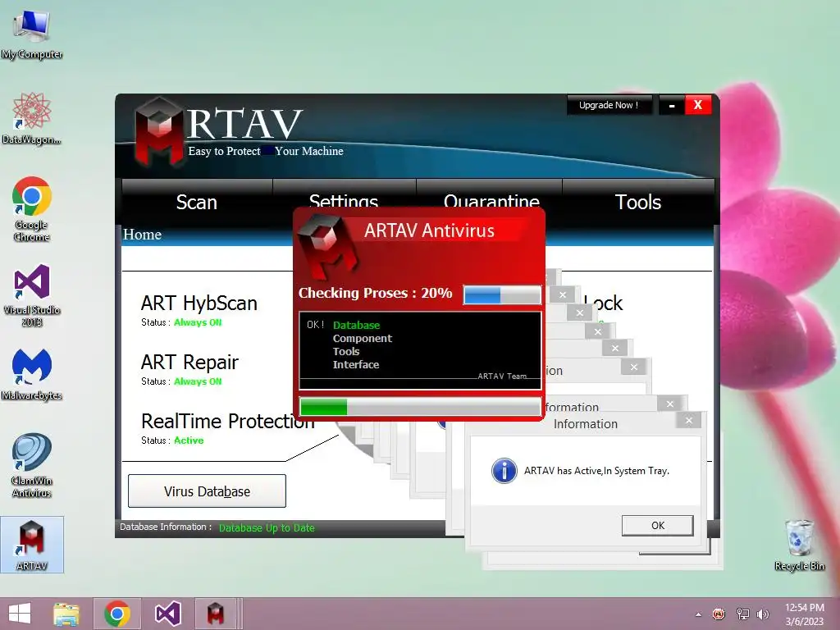Switch to Visual Studio in taskbar
Image resolution: width=840 pixels, height=630 pixels.
167,614
